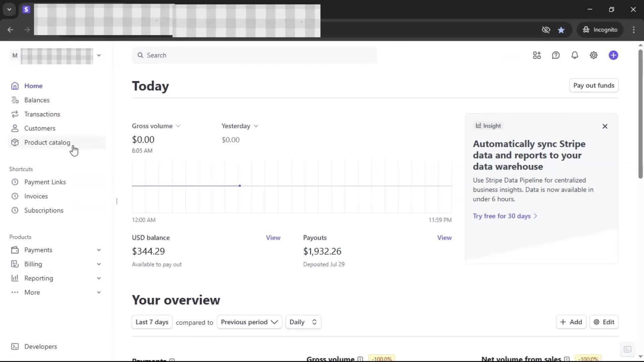This screenshot has height=362, width=644.
Task: Expand the Payments section in the sidebar
Action: pyautogui.click(x=99, y=250)
